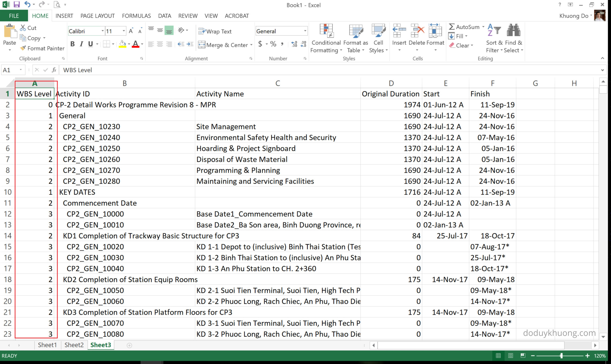611x364 pixels.
Task: Apply Comma Style format
Action: [282, 44]
